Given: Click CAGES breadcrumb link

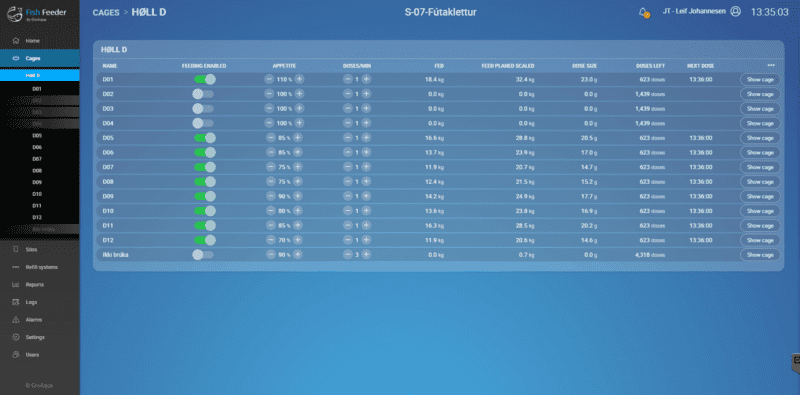Looking at the screenshot, I should pos(106,13).
